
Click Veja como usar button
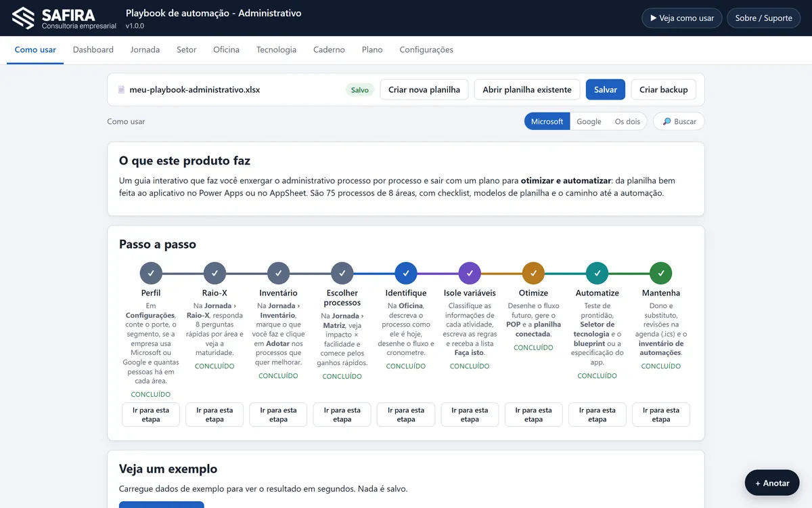coord(682,18)
